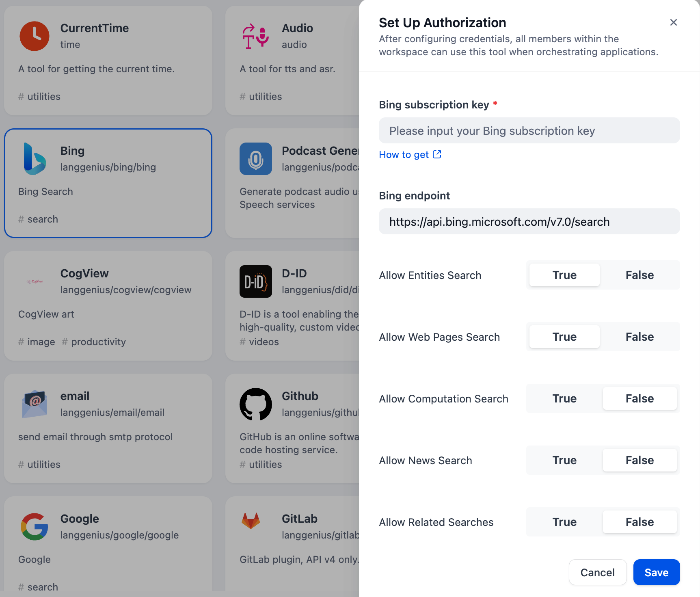The height and width of the screenshot is (597, 700).
Task: Click the Google logo icon
Action: coord(35,527)
